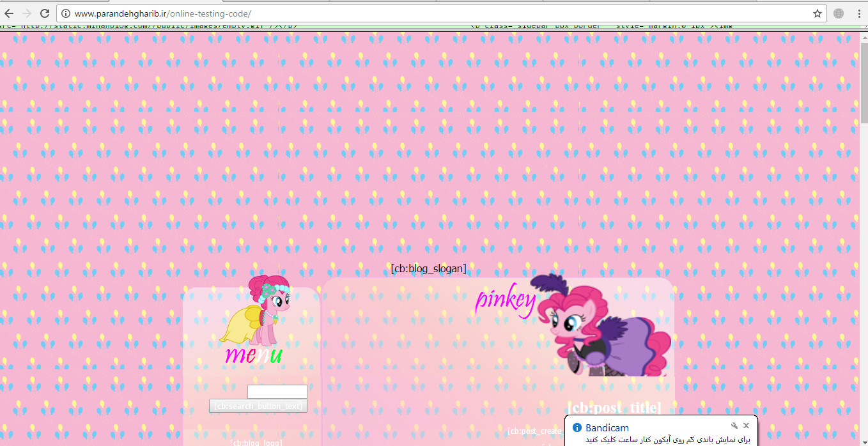Click the Bandicam notification title
Screen dimensions: 868x446
point(607,427)
